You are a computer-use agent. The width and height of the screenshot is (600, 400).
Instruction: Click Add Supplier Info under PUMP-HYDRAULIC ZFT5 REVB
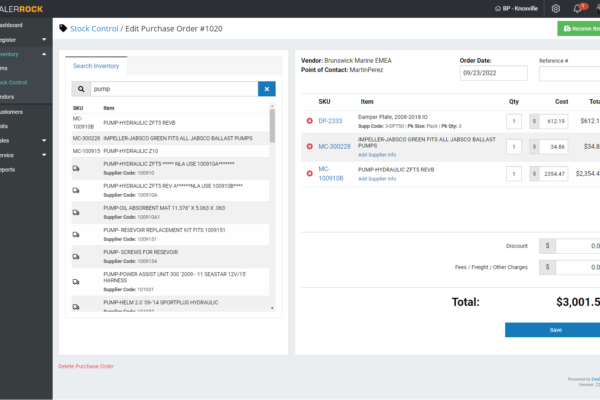click(377, 179)
